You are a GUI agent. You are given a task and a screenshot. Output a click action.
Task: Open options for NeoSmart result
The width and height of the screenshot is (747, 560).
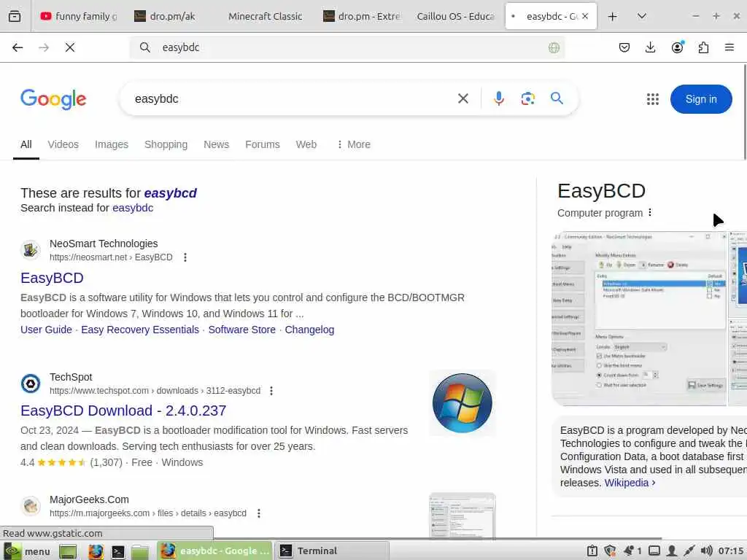pyautogui.click(x=185, y=257)
